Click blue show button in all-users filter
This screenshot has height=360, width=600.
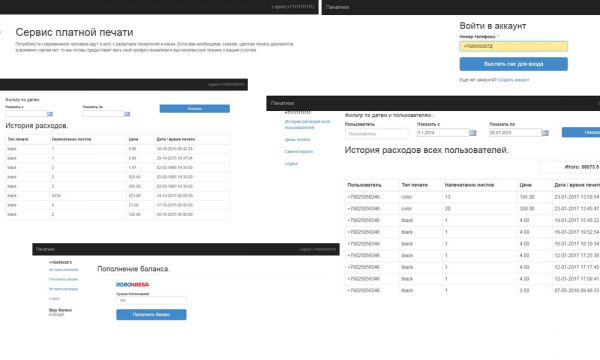581,132
